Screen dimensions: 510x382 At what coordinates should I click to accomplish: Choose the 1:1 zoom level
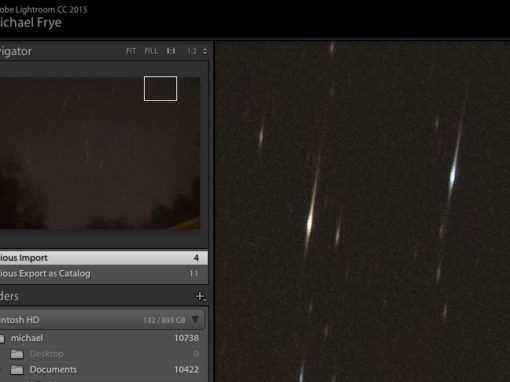(171, 51)
